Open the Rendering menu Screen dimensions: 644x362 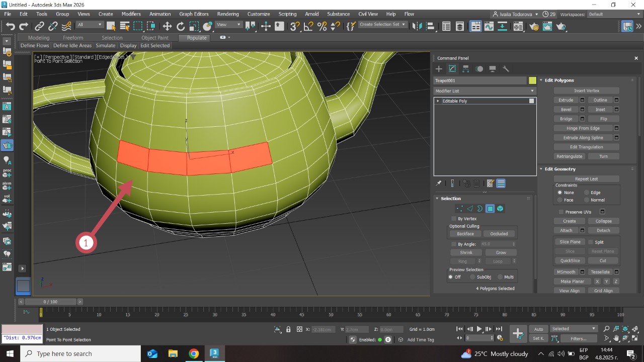point(227,14)
